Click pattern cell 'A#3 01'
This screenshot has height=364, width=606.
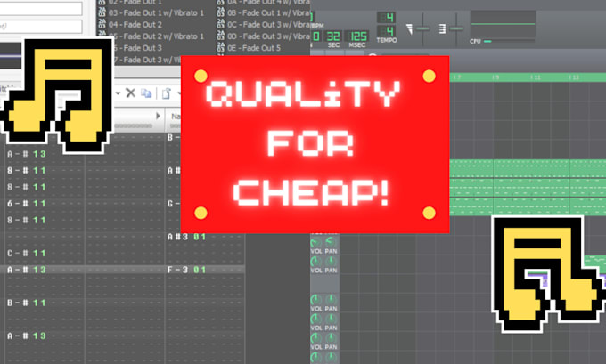click(186, 237)
